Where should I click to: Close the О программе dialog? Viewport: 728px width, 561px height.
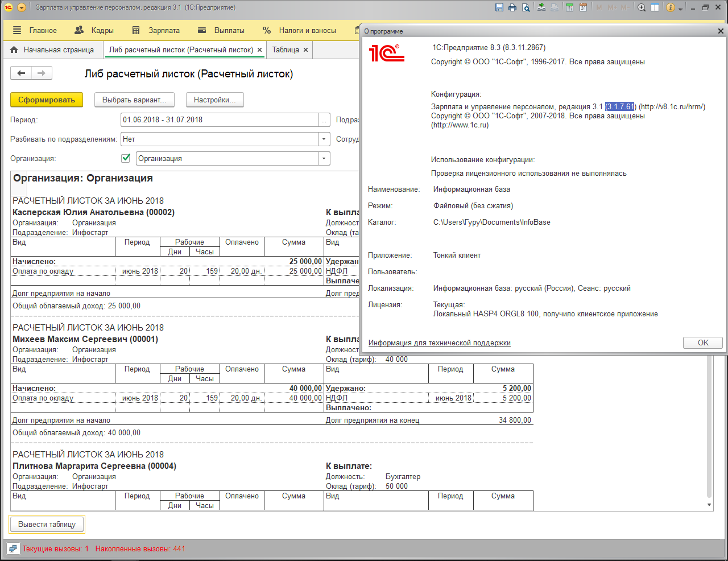(x=721, y=31)
